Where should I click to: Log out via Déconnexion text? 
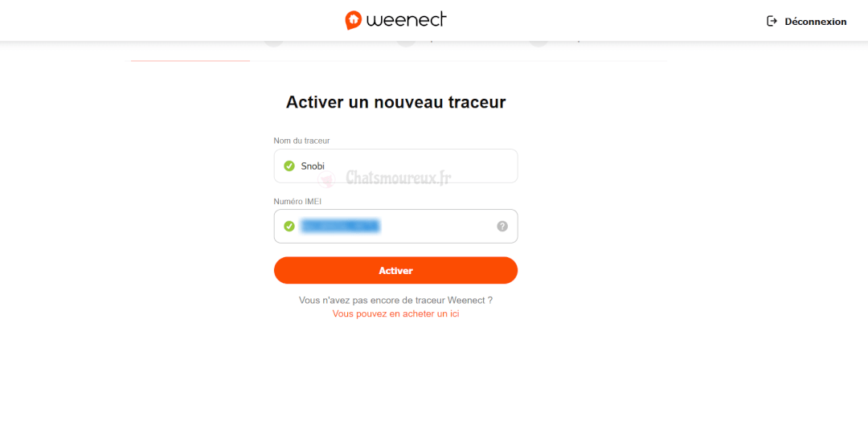point(816,22)
